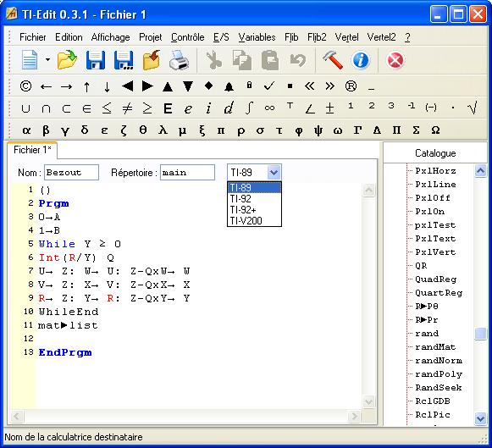The height and width of the screenshot is (448, 492).
Task: Insert the not-equal symbol
Action: click(127, 108)
